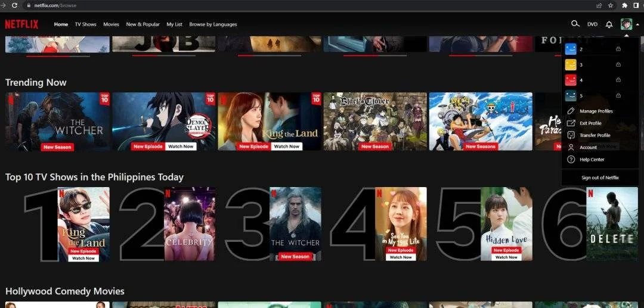Open rank 2 Celebrity poster
Image resolution: width=644 pixels, height=308 pixels.
click(190, 224)
